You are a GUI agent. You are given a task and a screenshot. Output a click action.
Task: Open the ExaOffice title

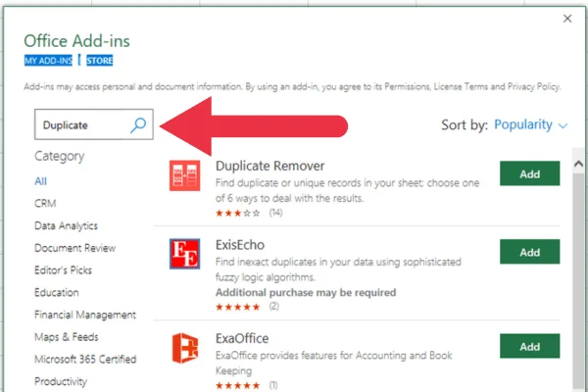click(x=242, y=338)
